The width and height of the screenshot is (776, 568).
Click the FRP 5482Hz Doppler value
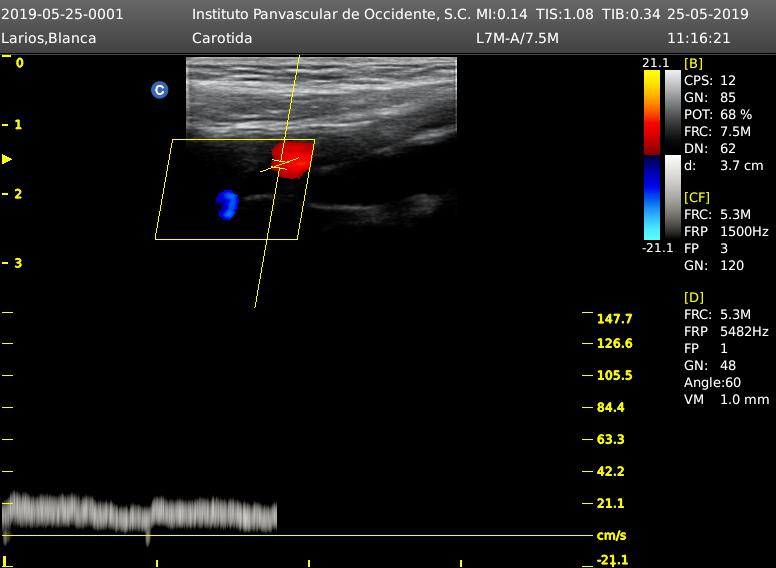pyautogui.click(x=727, y=331)
